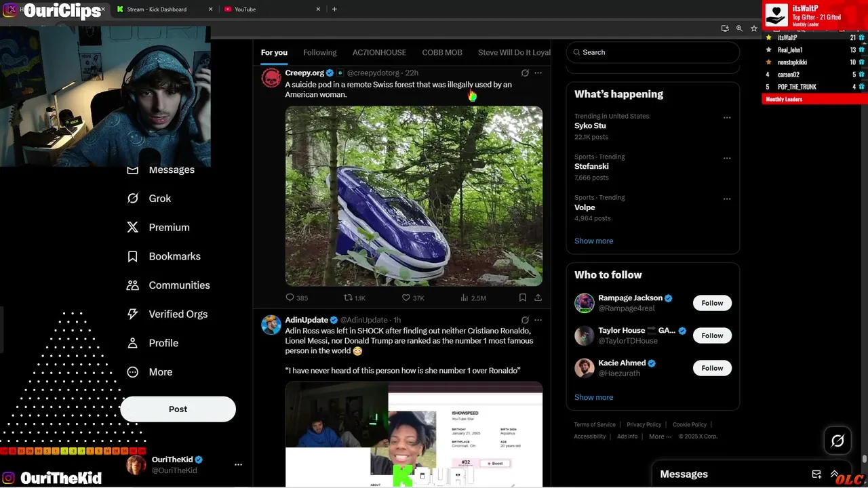Open Rampage Jackson's avatar in Who to follow
The image size is (868, 488).
pyautogui.click(x=585, y=303)
